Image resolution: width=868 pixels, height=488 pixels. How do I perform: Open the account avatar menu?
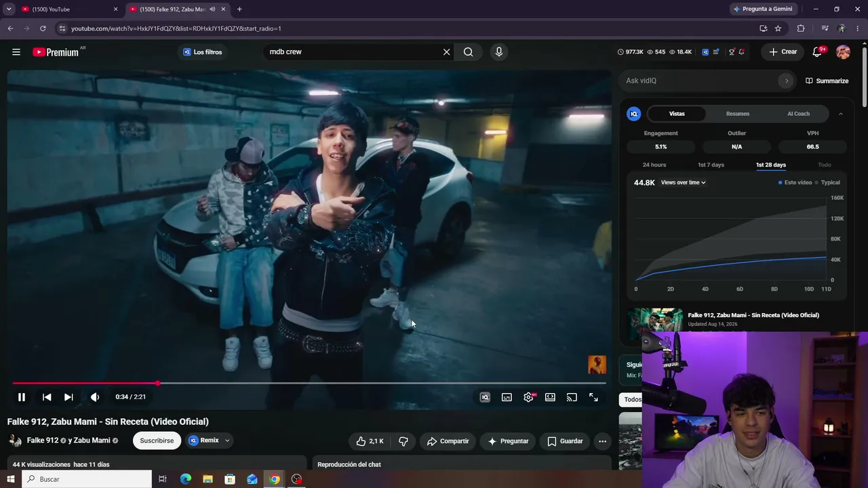click(x=843, y=52)
